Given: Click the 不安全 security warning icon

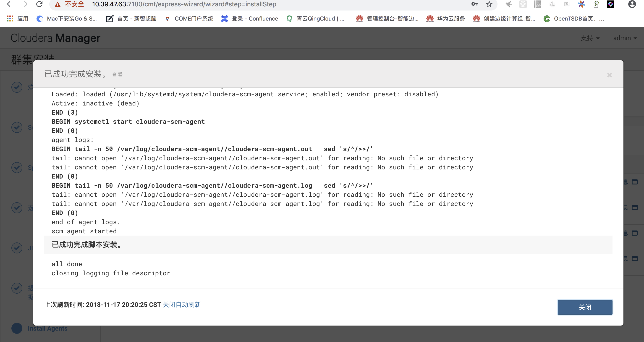Looking at the screenshot, I should click(58, 4).
